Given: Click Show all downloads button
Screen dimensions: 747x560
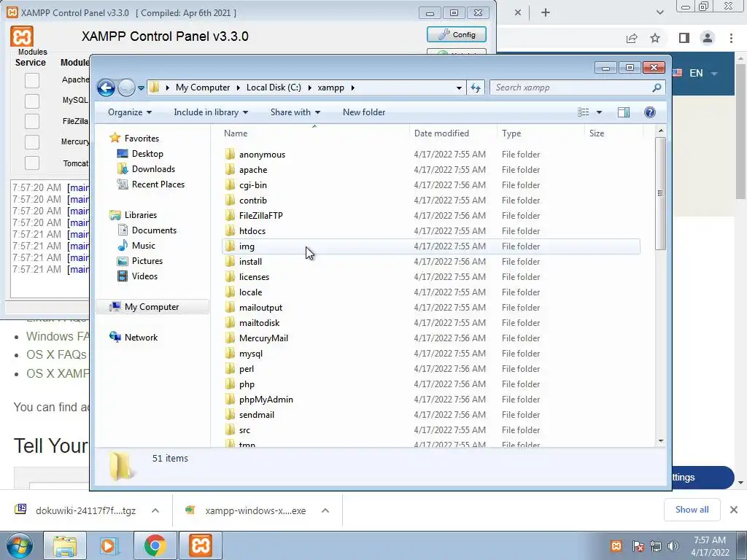Looking at the screenshot, I should pos(692,510).
